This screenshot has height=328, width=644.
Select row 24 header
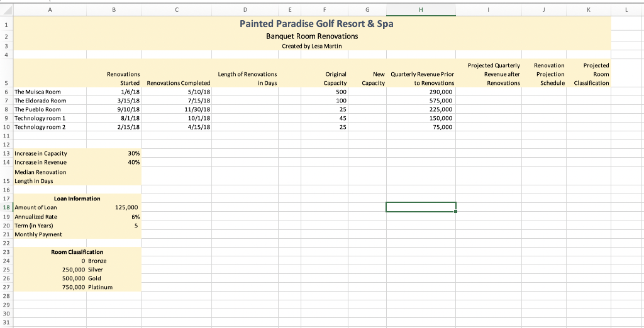6,261
